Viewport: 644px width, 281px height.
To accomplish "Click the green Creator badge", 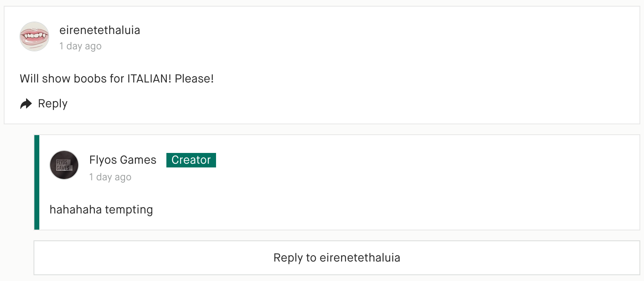I will point(191,160).
